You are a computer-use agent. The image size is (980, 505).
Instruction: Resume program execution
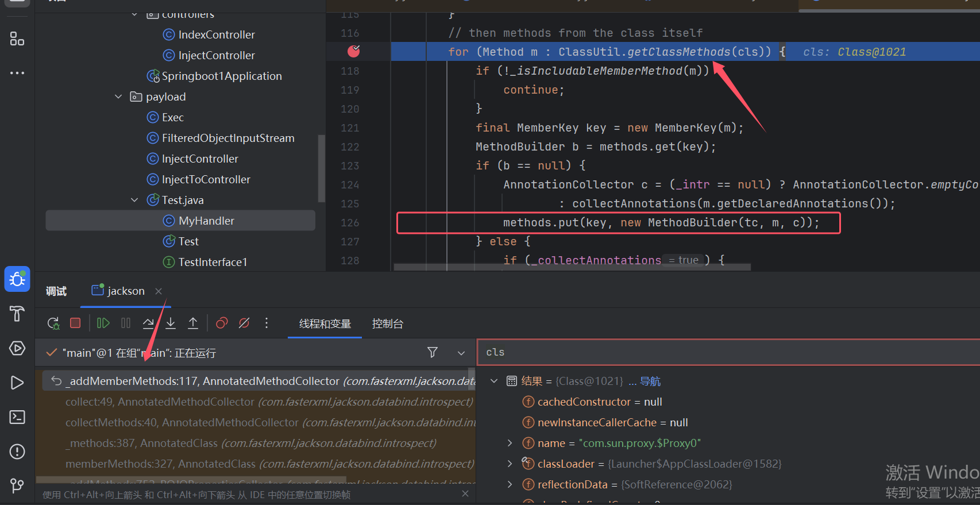(x=103, y=323)
